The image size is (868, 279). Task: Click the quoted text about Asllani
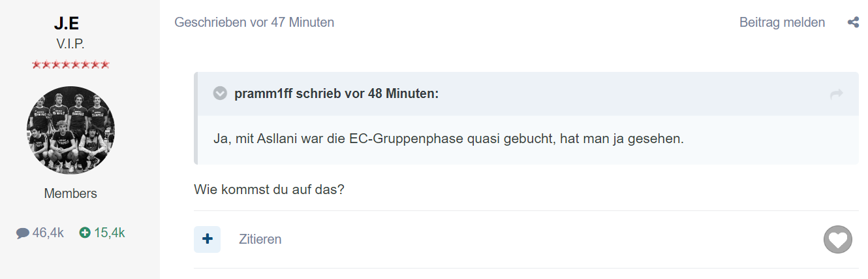click(x=448, y=140)
